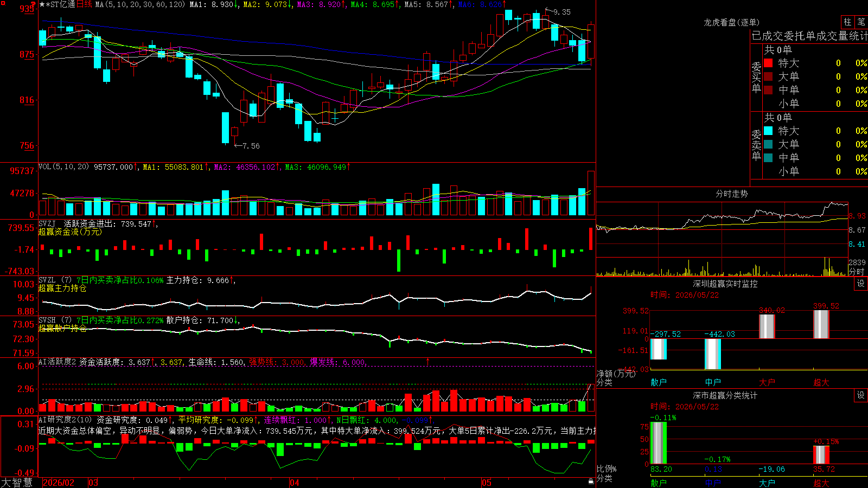Click the star icon before *ST亿通
This screenshot has width=868, height=488.
coord(42,4)
